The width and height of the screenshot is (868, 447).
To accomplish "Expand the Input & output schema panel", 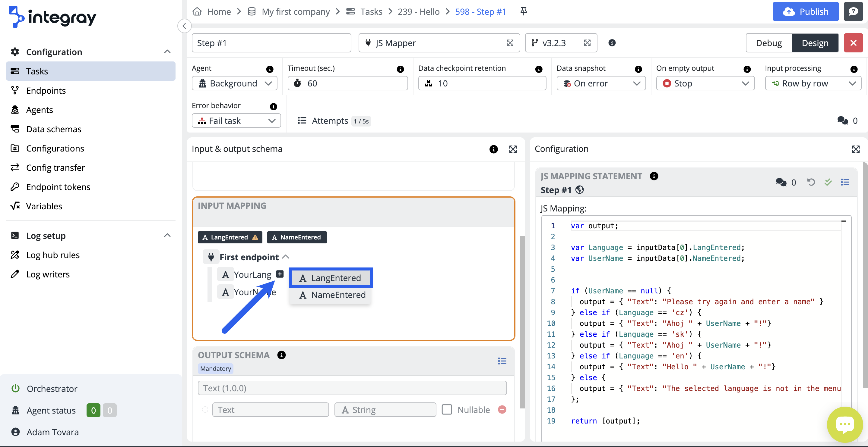I will (x=512, y=149).
